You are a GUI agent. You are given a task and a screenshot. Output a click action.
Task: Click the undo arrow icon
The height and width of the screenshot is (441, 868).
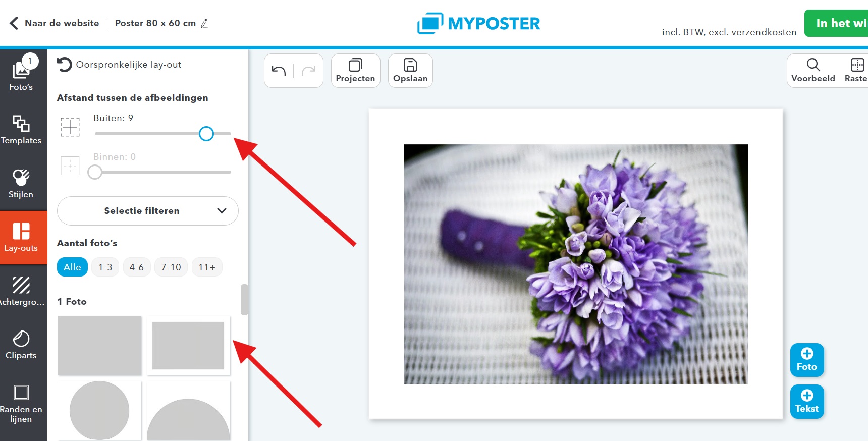(x=279, y=71)
